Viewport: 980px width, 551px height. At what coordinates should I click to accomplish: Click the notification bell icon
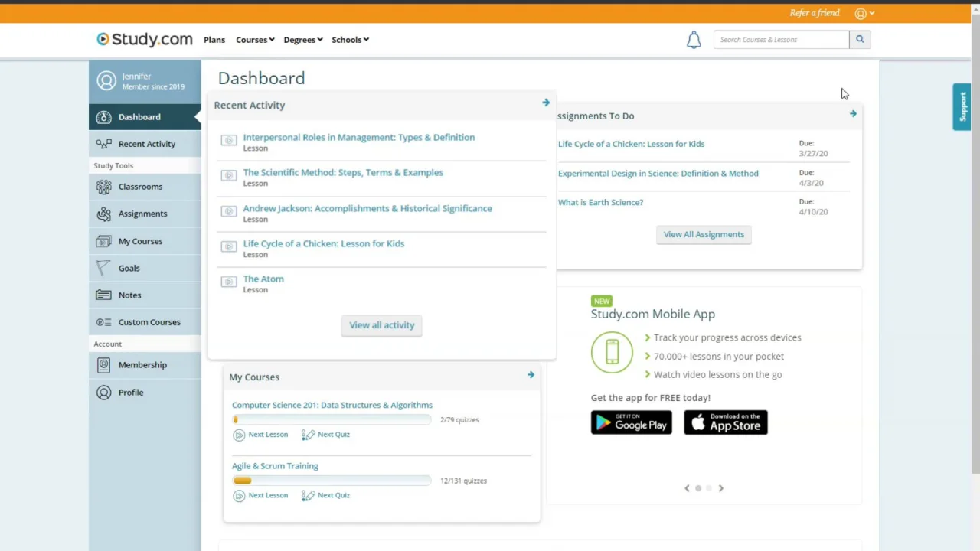pos(694,40)
